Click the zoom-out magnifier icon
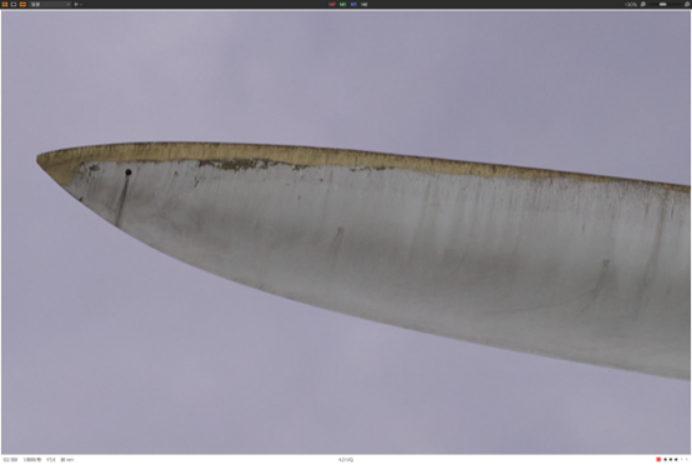Screen dimensions: 692x465 643,4
